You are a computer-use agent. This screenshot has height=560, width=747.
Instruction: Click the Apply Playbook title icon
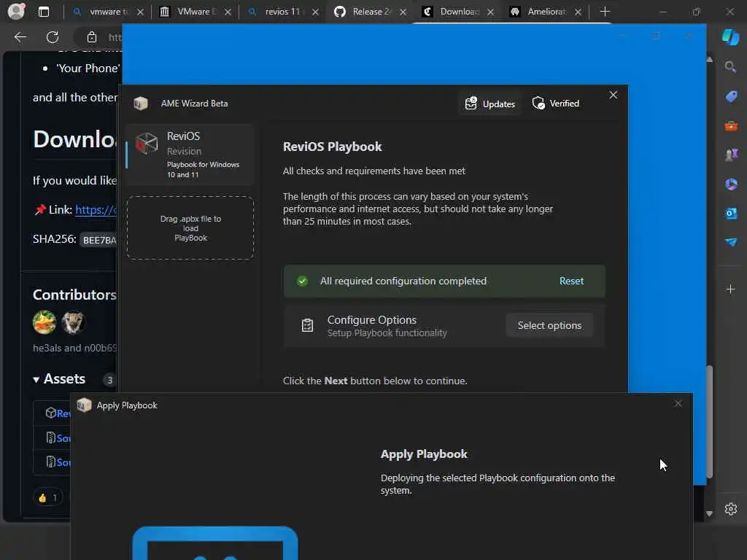[84, 405]
